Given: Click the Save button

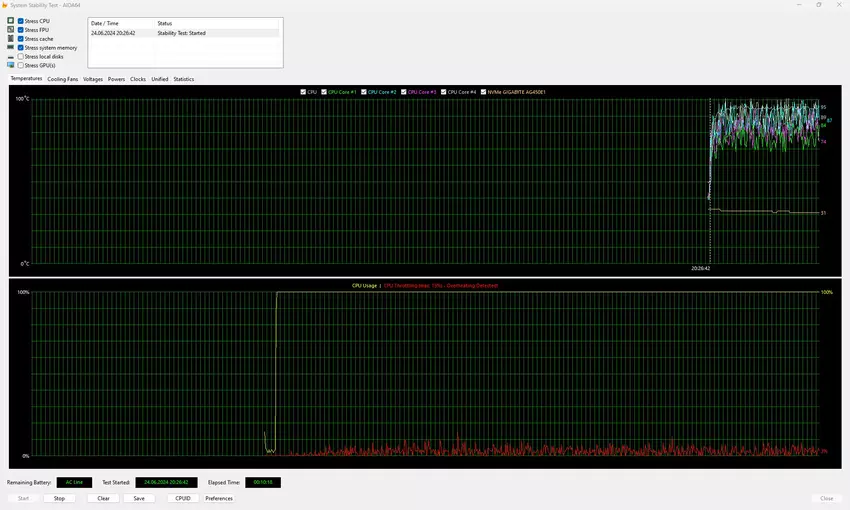Looking at the screenshot, I should coord(138,498).
